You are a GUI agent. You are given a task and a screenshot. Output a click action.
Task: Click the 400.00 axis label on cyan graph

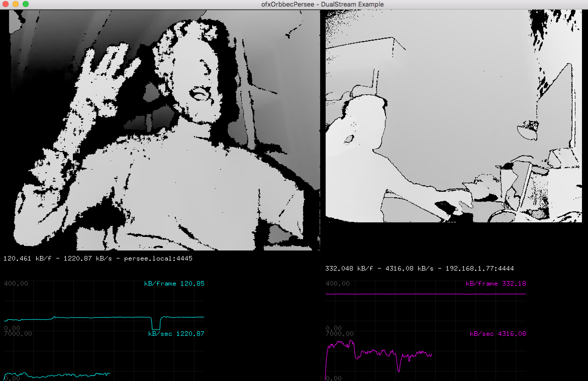16,284
